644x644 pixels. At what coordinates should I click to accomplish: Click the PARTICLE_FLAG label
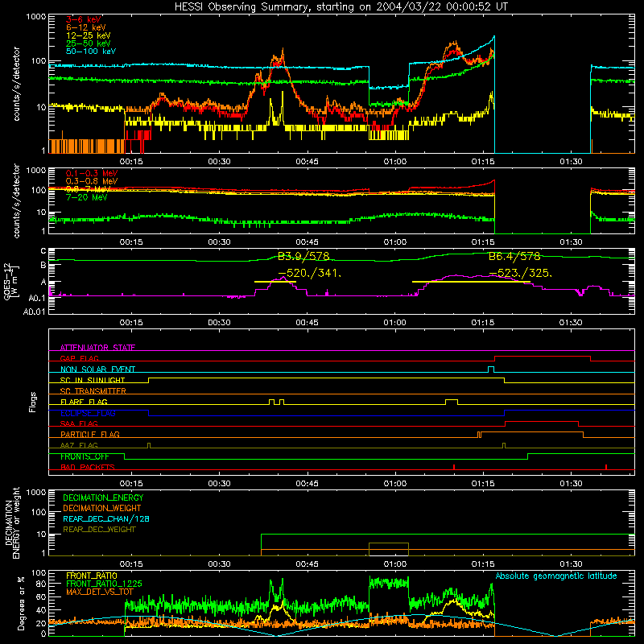click(90, 434)
